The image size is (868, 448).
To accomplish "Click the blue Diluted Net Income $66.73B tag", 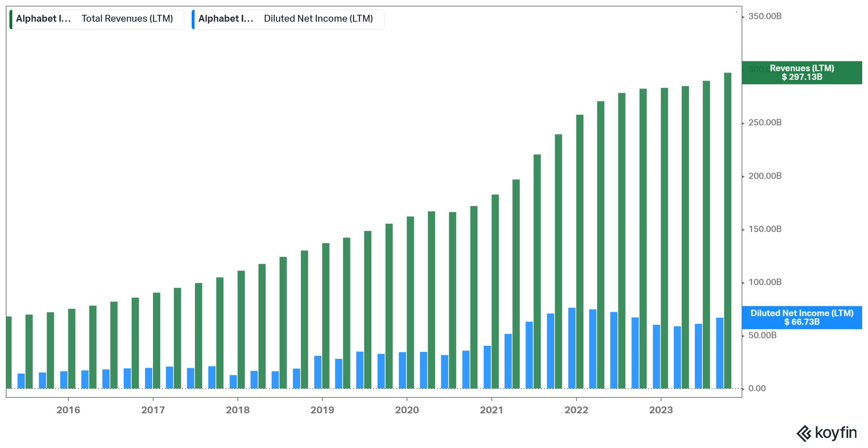I will point(801,318).
